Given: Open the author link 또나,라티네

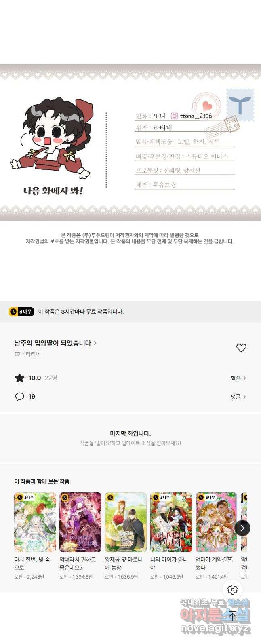Looking at the screenshot, I should click(x=27, y=354).
